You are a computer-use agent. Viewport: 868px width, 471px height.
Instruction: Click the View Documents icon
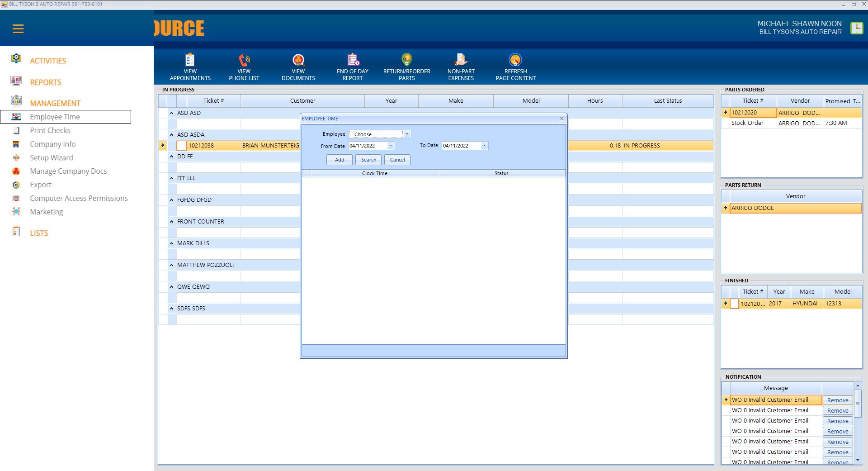point(298,60)
